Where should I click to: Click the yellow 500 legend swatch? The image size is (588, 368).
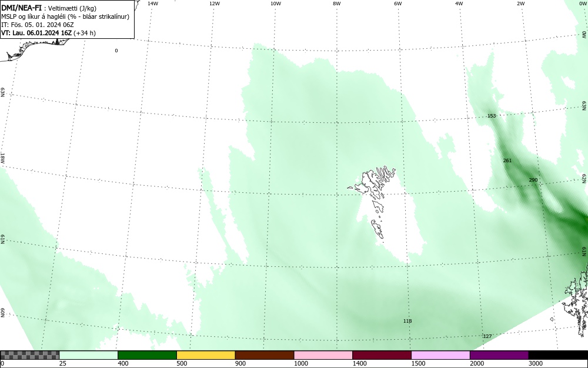(206, 355)
